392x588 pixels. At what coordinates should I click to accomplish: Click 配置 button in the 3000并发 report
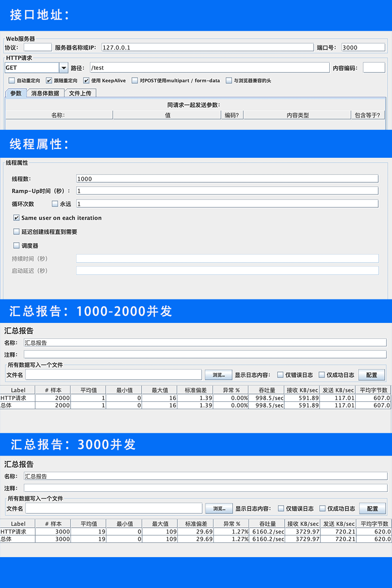tap(372, 508)
